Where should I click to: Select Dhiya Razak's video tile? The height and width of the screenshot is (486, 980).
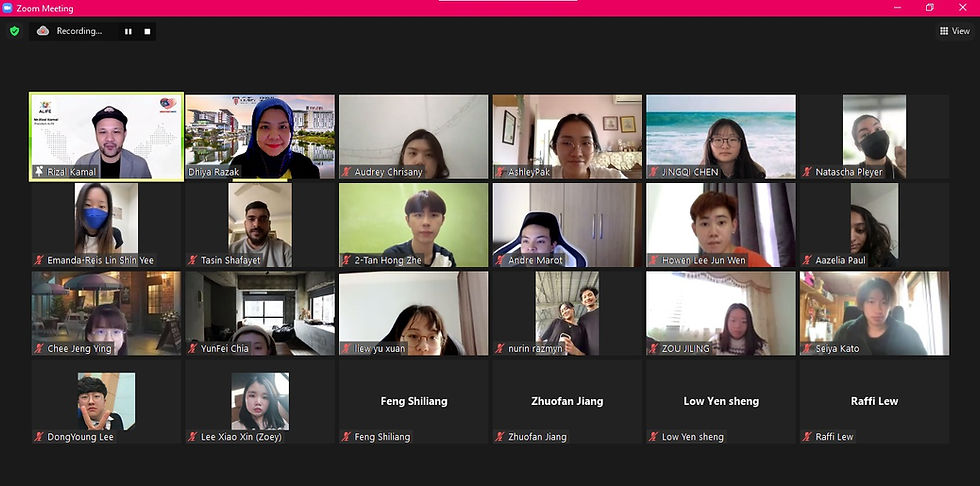tap(260, 137)
